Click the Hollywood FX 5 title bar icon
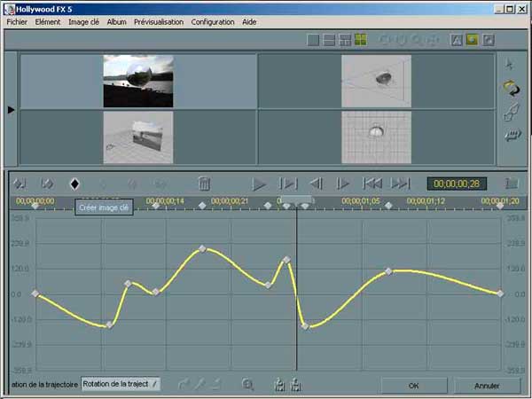Image resolution: width=532 pixels, height=399 pixels. coord(9,9)
